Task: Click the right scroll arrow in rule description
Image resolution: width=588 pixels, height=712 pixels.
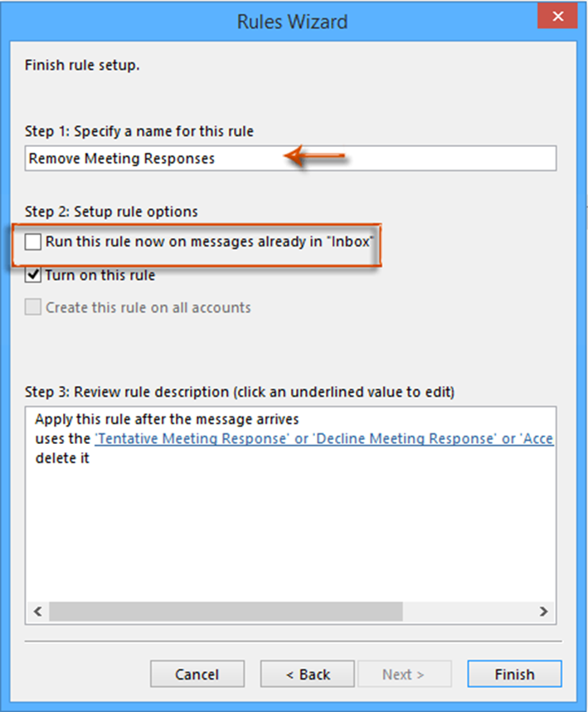Action: click(543, 612)
